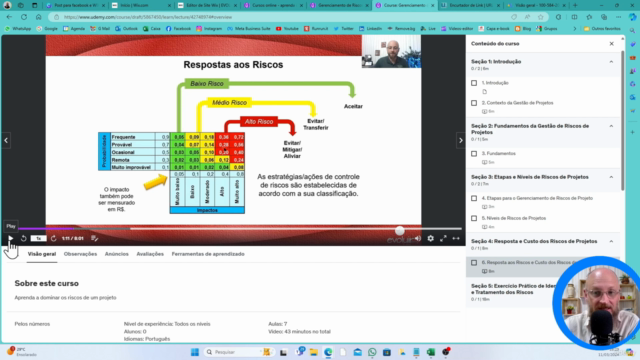Image resolution: width=640 pixels, height=360 pixels.
Task: Click the taskbar Pesquisar search box
Action: click(x=238, y=352)
